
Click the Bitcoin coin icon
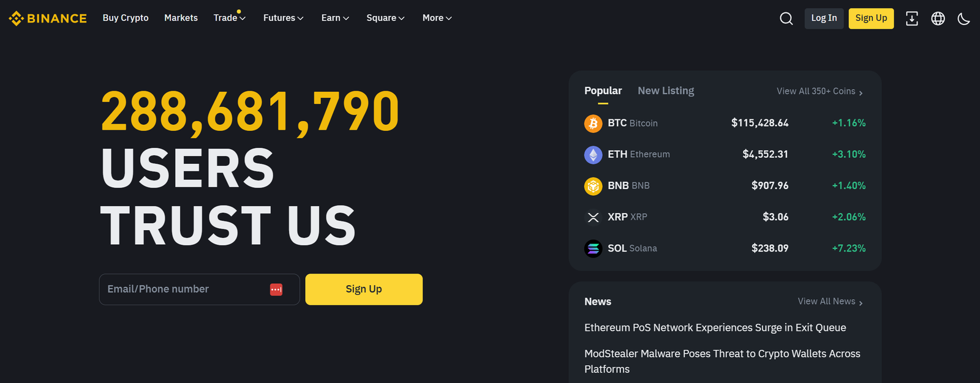tap(592, 123)
